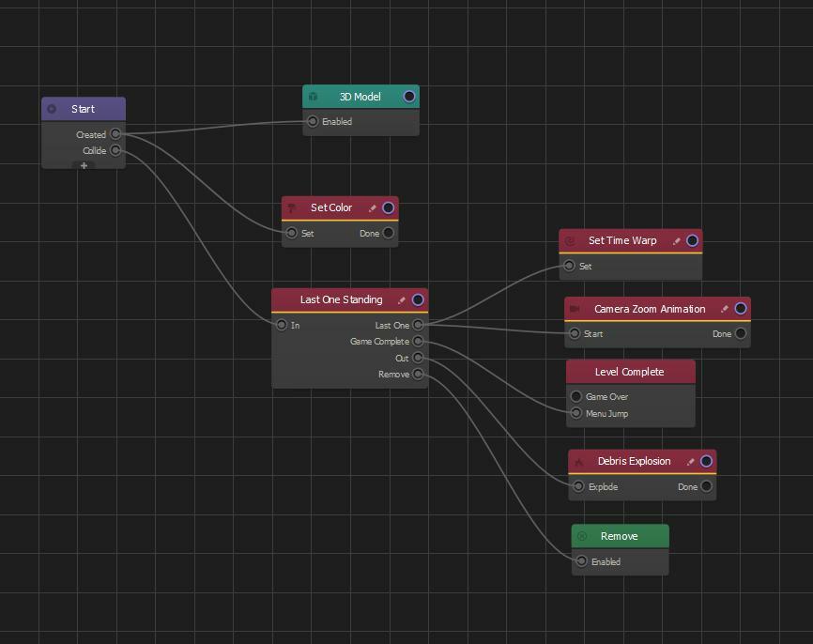Click the camera icon on Camera Zoom Animation
The width and height of the screenshot is (813, 644).
(575, 309)
